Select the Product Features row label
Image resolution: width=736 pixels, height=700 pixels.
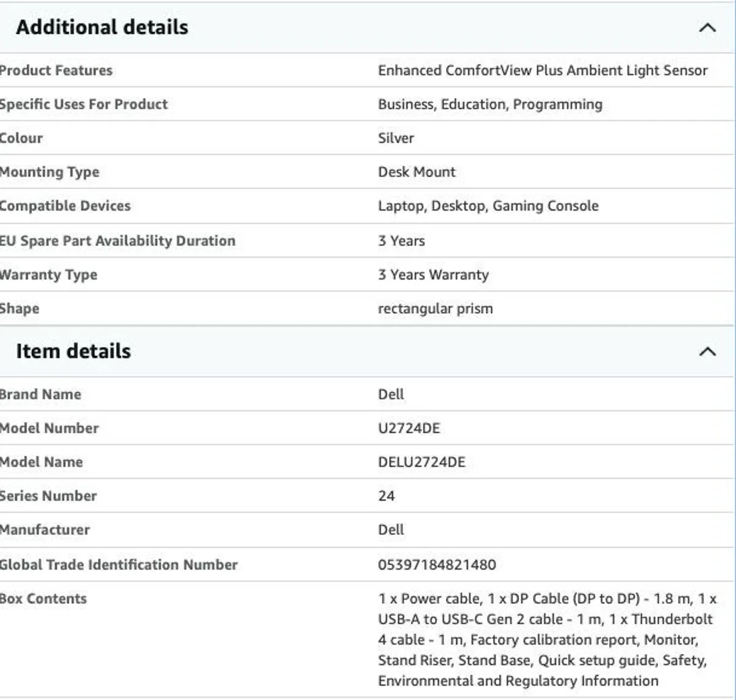[x=56, y=70]
